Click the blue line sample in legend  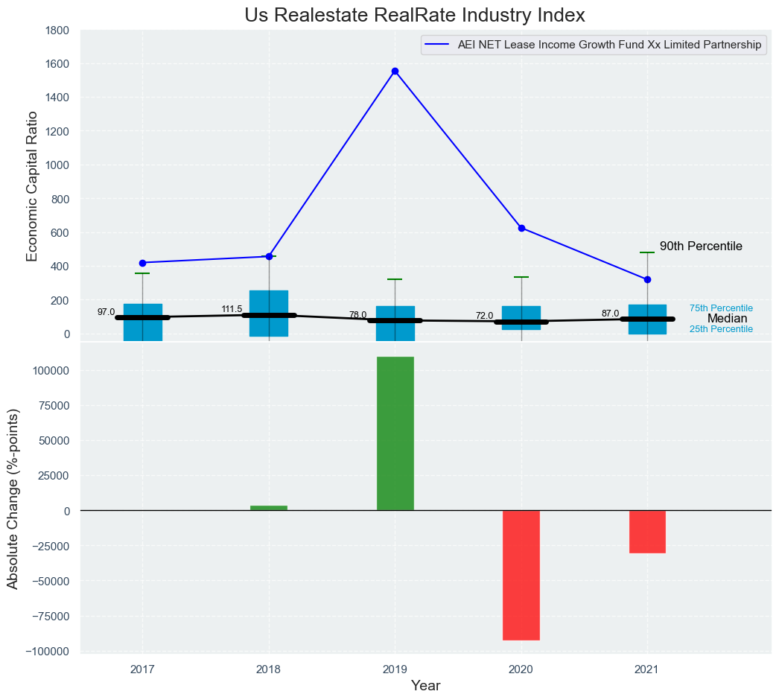point(437,45)
